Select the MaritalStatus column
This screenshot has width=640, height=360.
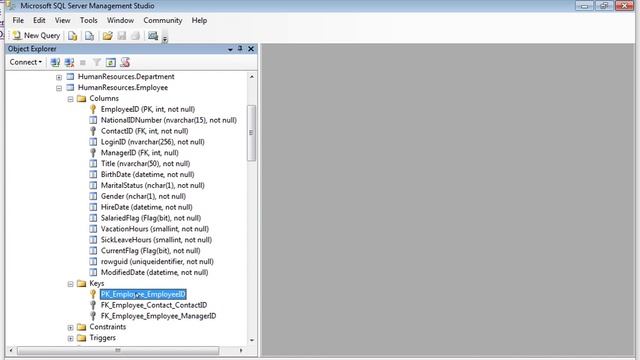coord(153,186)
